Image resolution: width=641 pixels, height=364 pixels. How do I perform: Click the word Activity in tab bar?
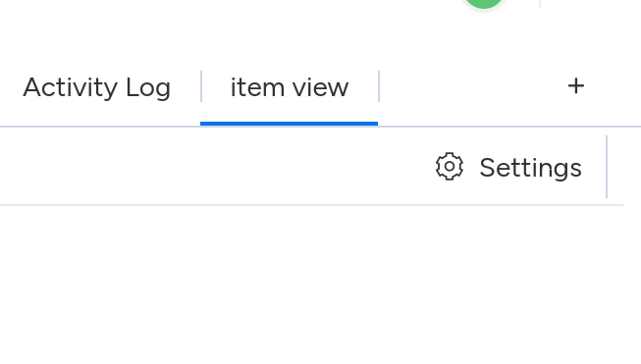tap(71, 87)
